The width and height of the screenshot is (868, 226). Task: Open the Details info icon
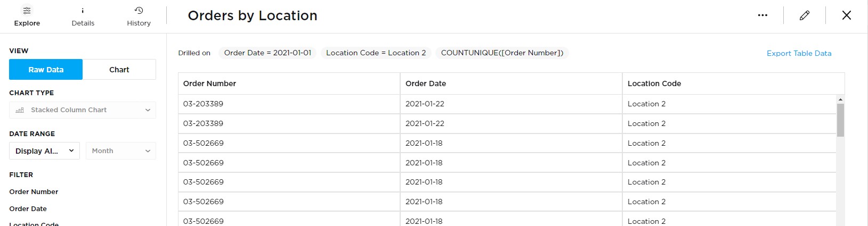tap(83, 11)
